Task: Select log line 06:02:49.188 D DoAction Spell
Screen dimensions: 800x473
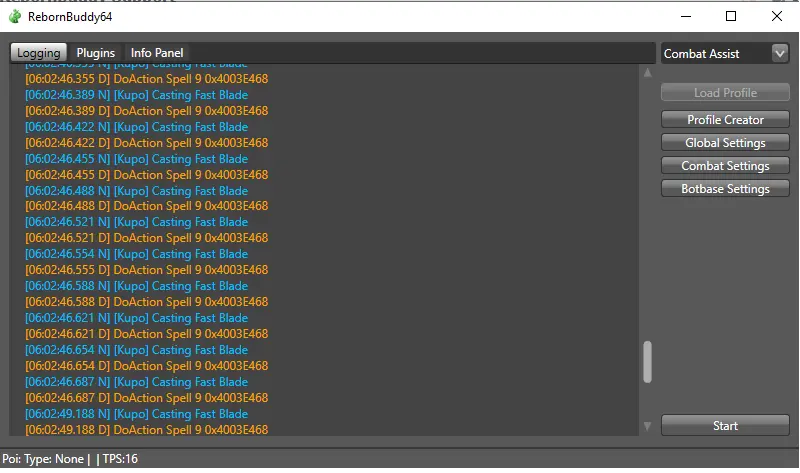Action: point(146,430)
